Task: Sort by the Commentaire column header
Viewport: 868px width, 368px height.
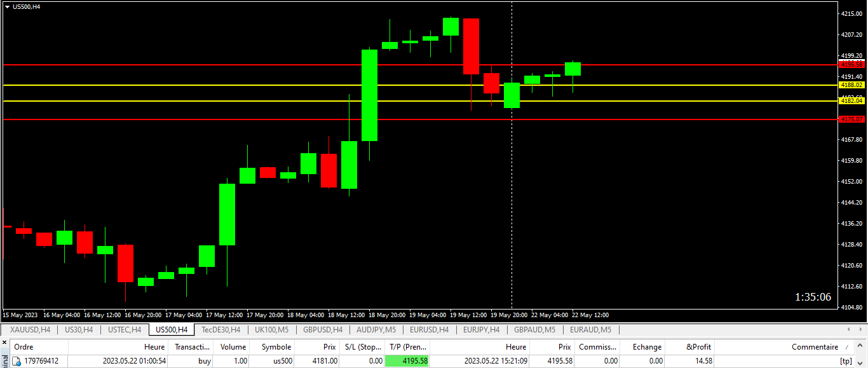Action: 785,347
